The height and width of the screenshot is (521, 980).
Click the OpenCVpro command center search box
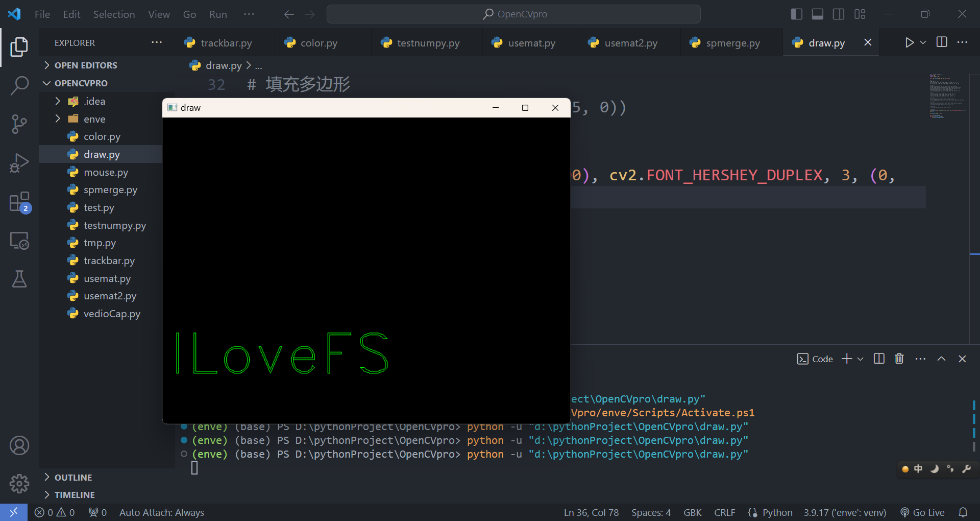pyautogui.click(x=513, y=14)
